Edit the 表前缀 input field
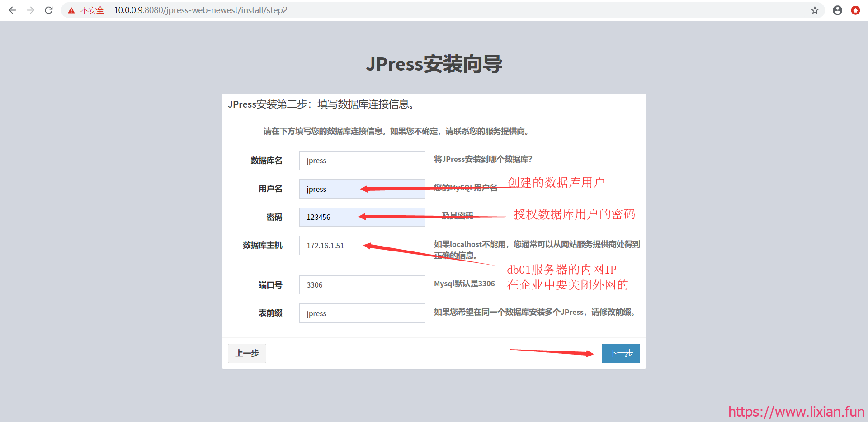 362,313
